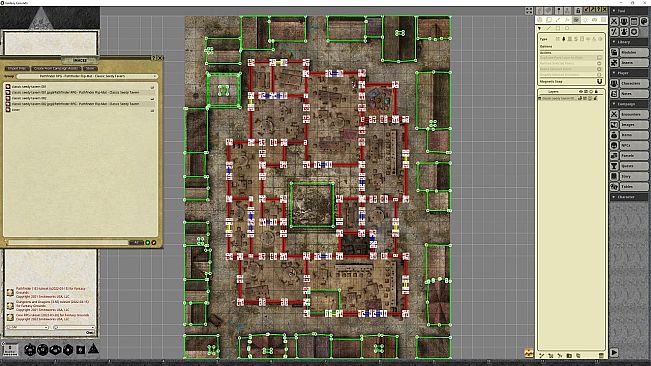The width and height of the screenshot is (651, 366).
Task: Click the d4 pyramid die icon
Action: click(x=94, y=349)
